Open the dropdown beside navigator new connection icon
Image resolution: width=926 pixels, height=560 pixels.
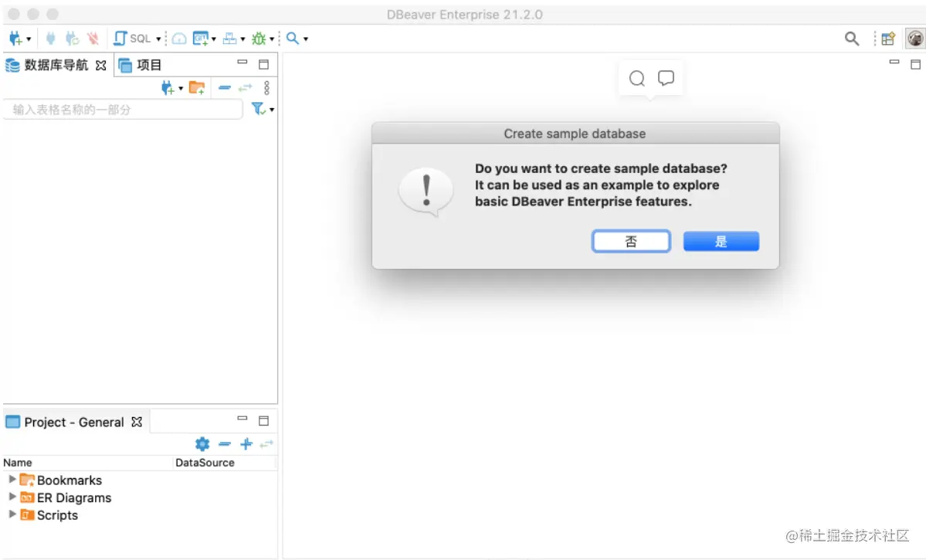181,89
